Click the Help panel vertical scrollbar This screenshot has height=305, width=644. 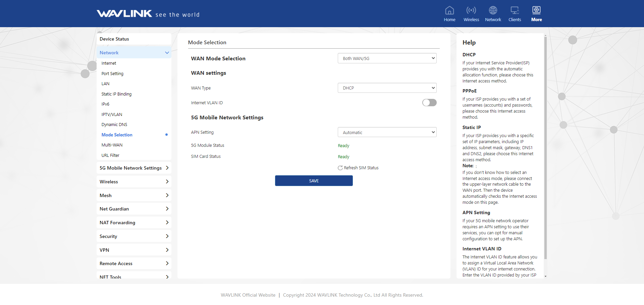(545, 147)
